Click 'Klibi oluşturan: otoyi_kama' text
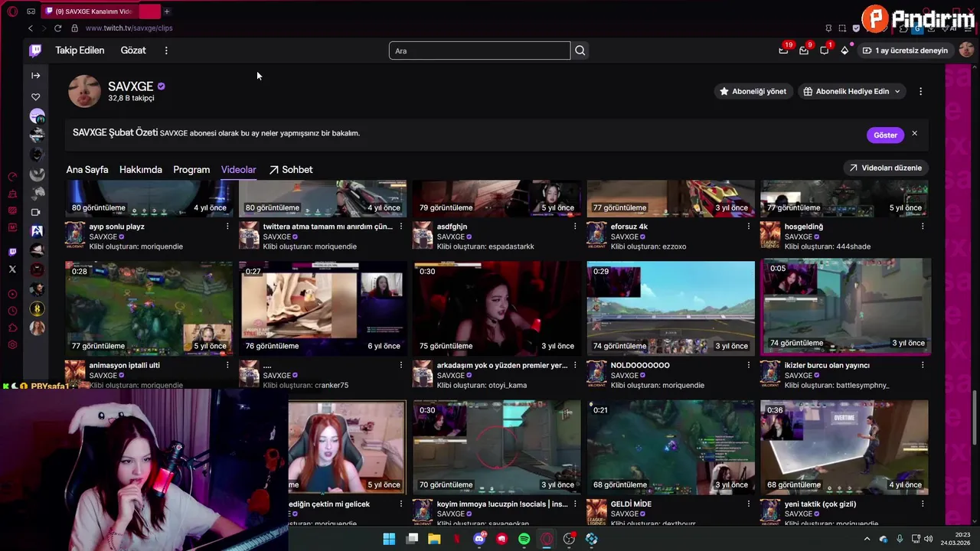The height and width of the screenshot is (551, 980). pos(482,385)
